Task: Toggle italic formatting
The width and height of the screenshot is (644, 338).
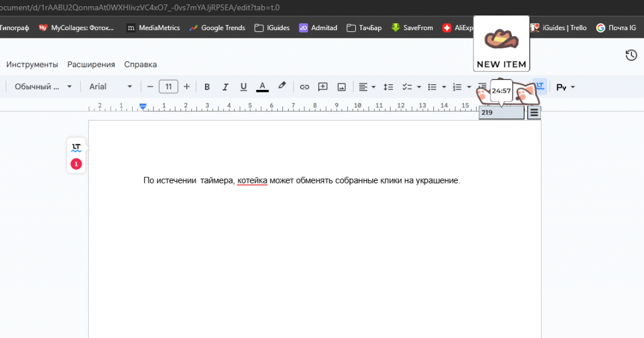Action: click(x=225, y=87)
